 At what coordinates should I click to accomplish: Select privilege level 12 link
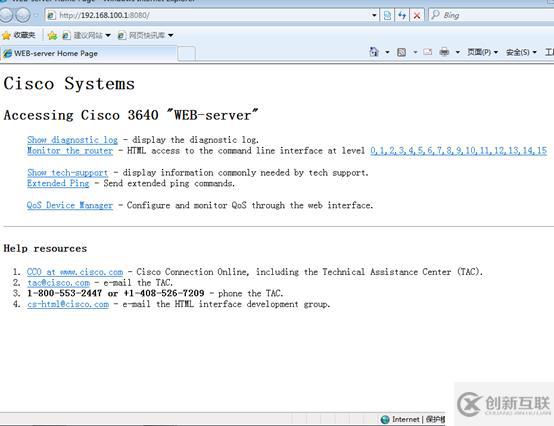(499, 151)
